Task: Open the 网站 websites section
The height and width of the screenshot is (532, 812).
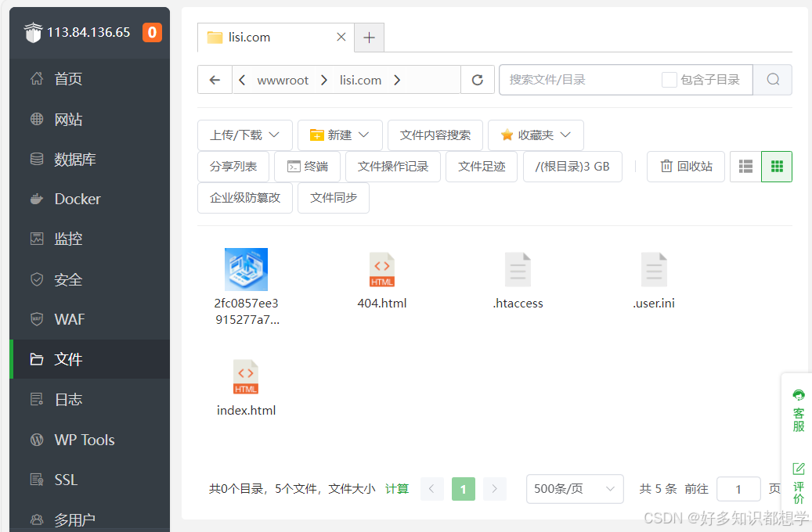Action: (x=89, y=119)
